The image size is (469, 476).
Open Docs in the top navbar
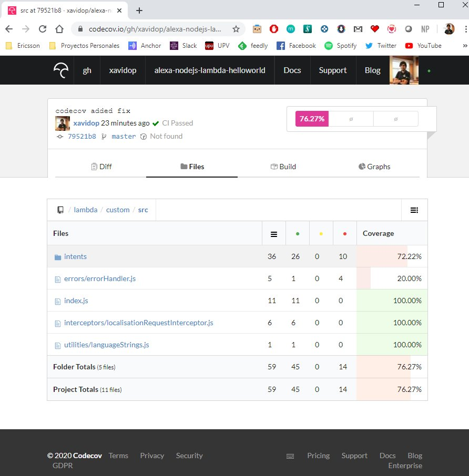[292, 70]
